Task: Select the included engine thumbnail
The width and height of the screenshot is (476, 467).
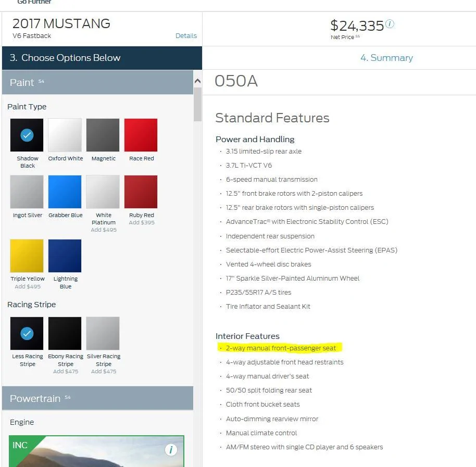Action: tap(96, 451)
